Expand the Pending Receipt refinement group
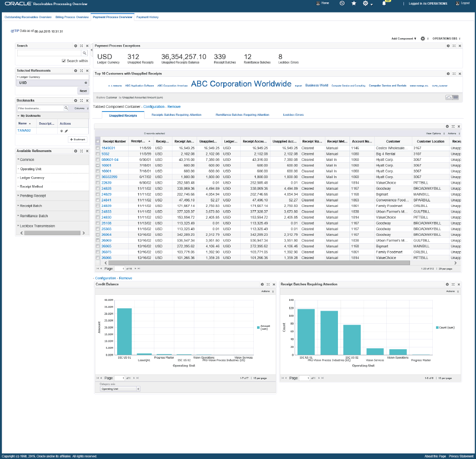 point(18,195)
